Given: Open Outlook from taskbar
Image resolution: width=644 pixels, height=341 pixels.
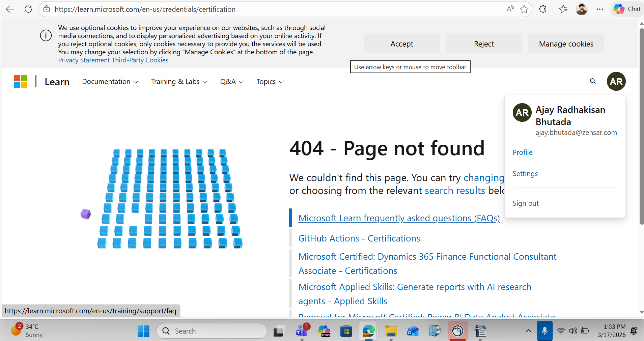Looking at the screenshot, I should tap(413, 331).
